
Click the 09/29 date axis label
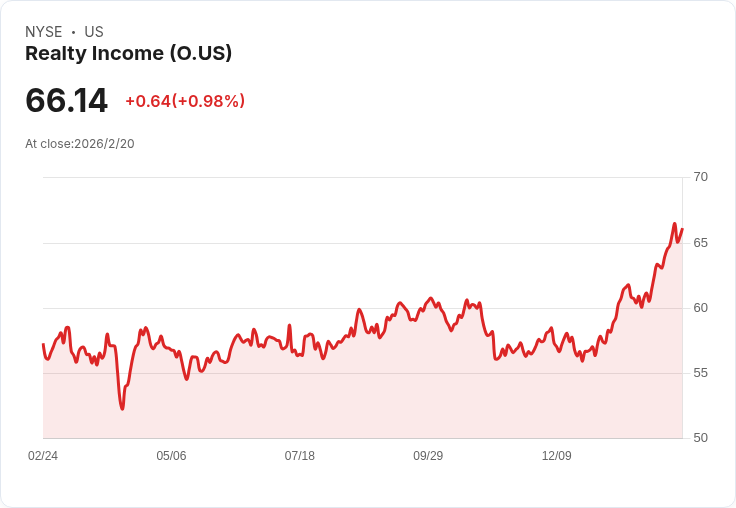point(428,455)
